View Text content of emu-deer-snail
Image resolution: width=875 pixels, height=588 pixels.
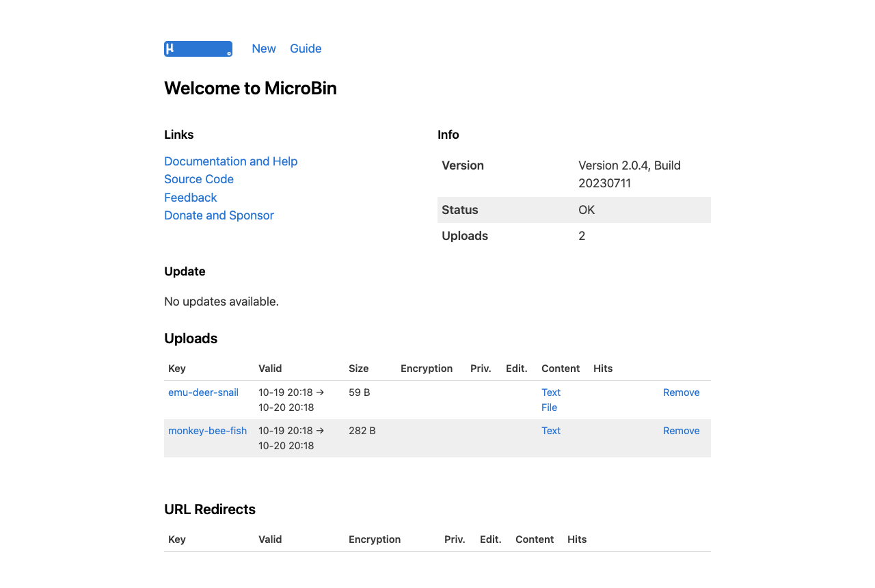pos(551,392)
